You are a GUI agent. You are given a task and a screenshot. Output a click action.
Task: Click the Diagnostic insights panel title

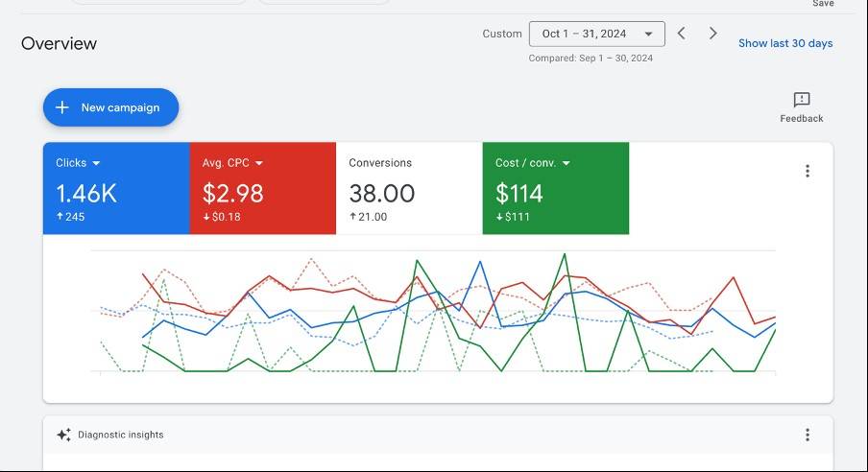[x=121, y=435]
